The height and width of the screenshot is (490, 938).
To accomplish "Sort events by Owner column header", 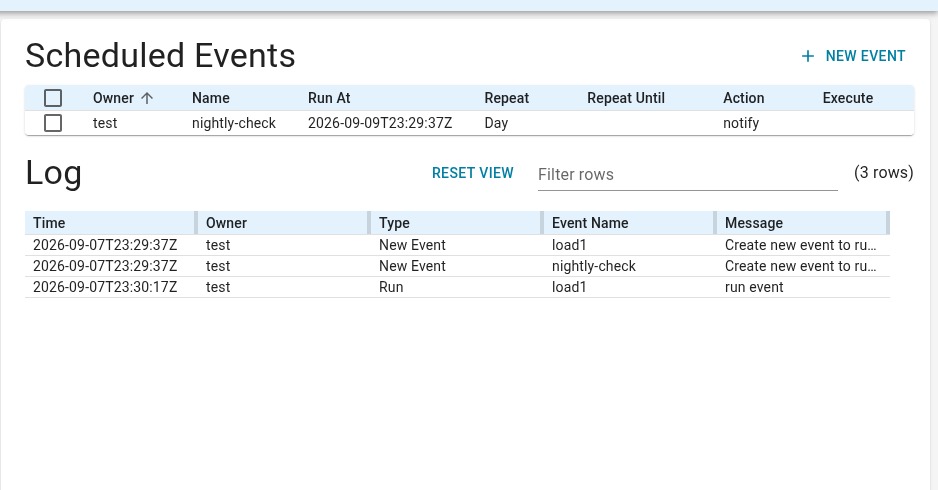I will click(x=113, y=98).
